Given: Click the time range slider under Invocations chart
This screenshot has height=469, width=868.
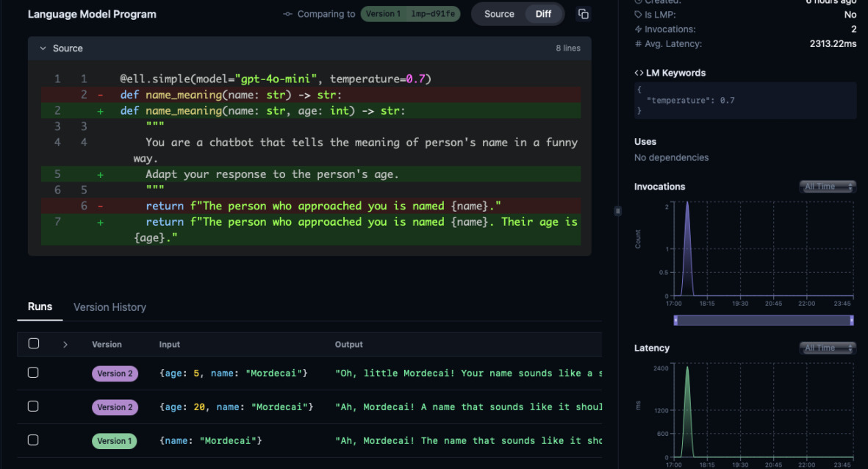Looking at the screenshot, I should 762,320.
